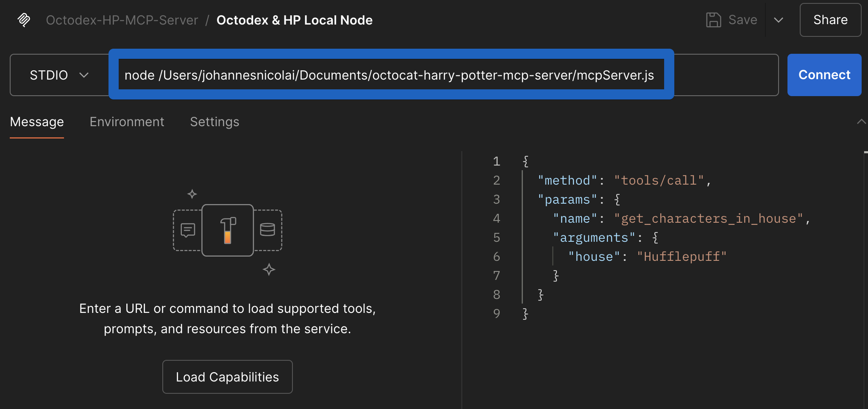Click the chat message prompts icon
The image size is (868, 409).
point(188,230)
